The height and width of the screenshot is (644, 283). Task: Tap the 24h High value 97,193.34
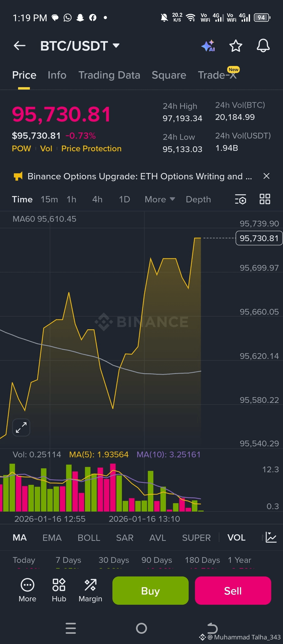tap(182, 118)
